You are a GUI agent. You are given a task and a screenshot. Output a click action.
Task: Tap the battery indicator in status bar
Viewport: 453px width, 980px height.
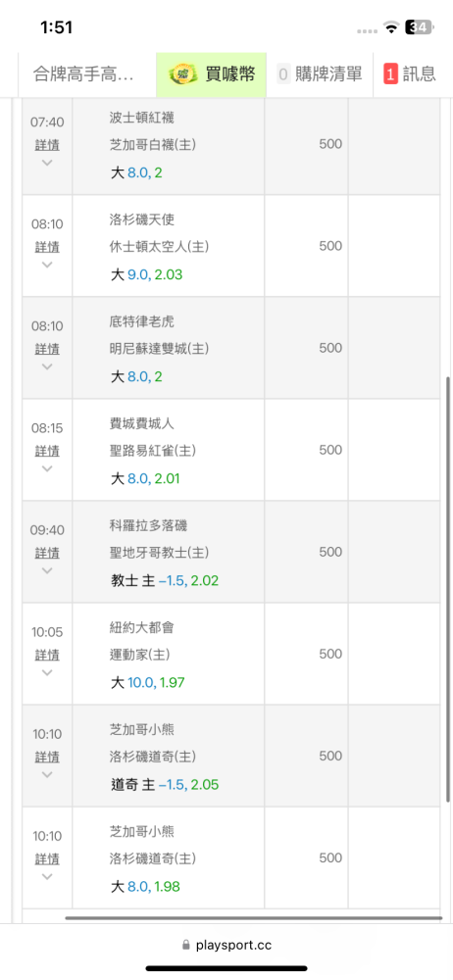click(420, 26)
